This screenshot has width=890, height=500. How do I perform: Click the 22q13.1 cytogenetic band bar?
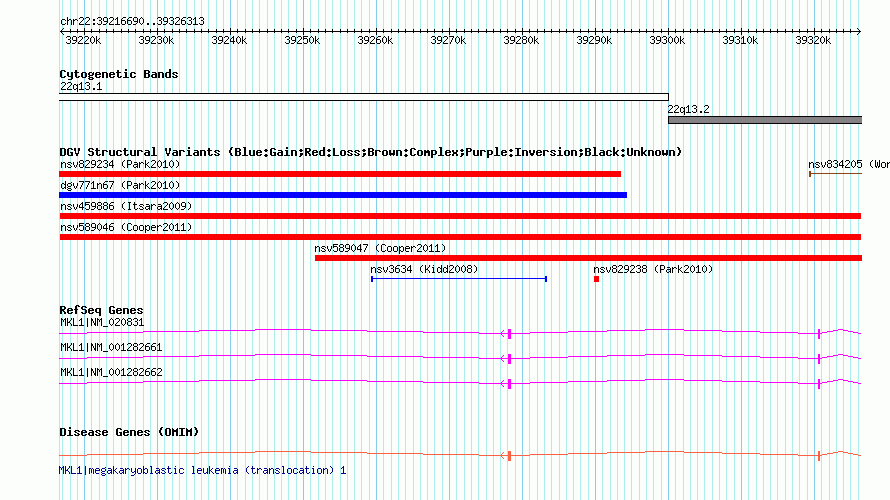[x=364, y=97]
